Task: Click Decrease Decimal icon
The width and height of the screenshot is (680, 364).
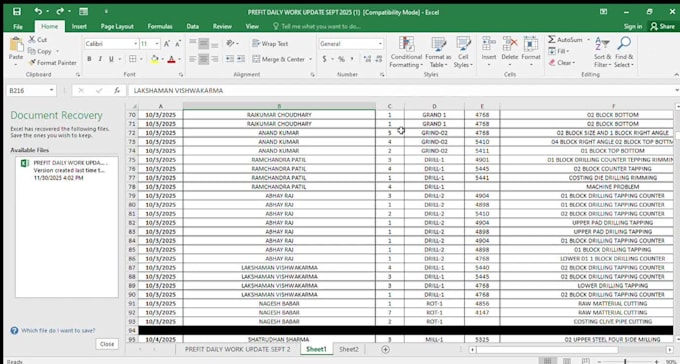Action: pos(379,59)
